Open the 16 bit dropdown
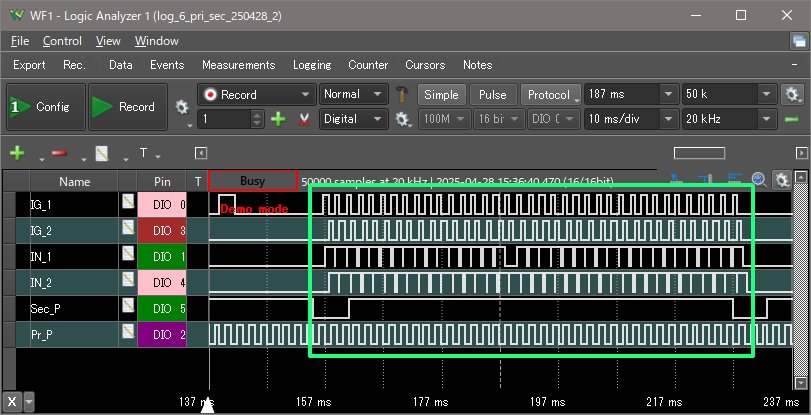Viewport: 811px width, 415px height. (499, 120)
